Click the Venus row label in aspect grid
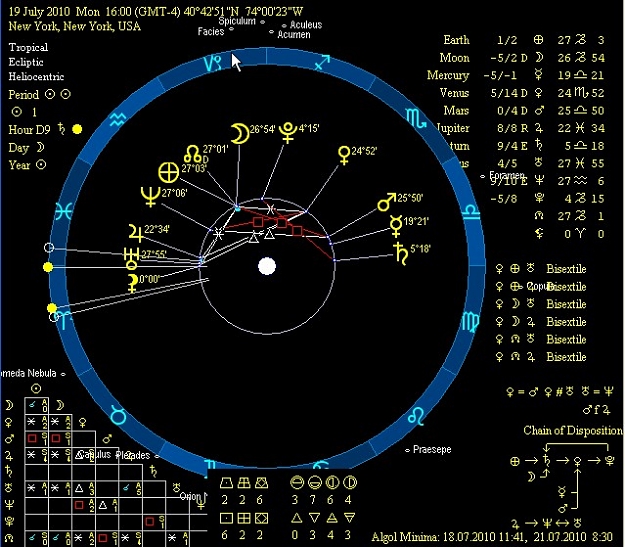625x547 pixels. coord(9,423)
